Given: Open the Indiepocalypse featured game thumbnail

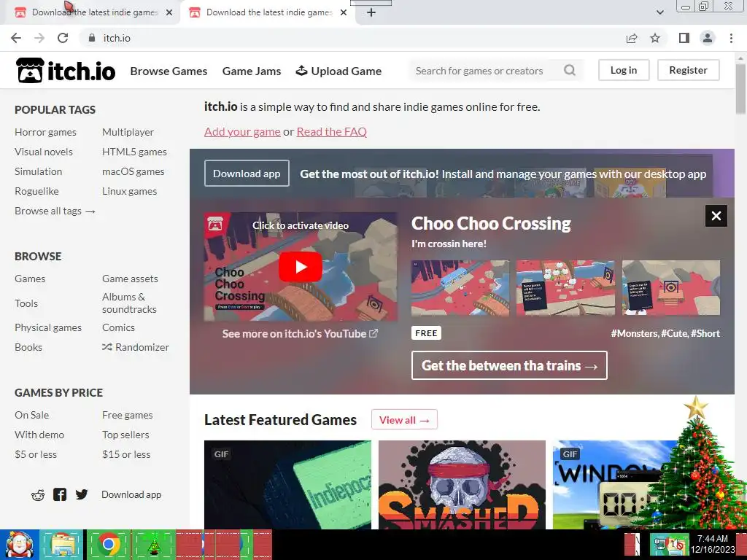Looking at the screenshot, I should point(287,485).
